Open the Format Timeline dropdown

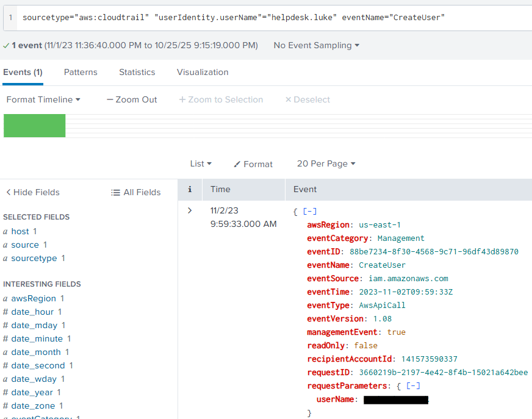coord(43,99)
